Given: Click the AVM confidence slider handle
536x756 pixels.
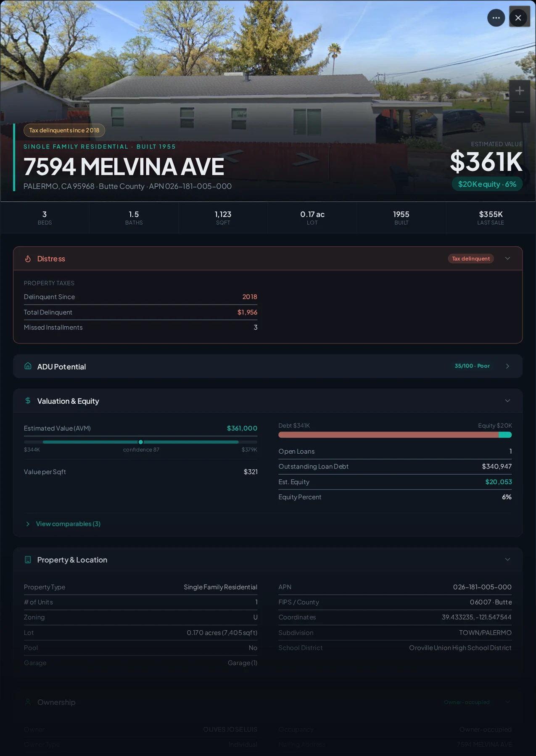Looking at the screenshot, I should pos(141,442).
